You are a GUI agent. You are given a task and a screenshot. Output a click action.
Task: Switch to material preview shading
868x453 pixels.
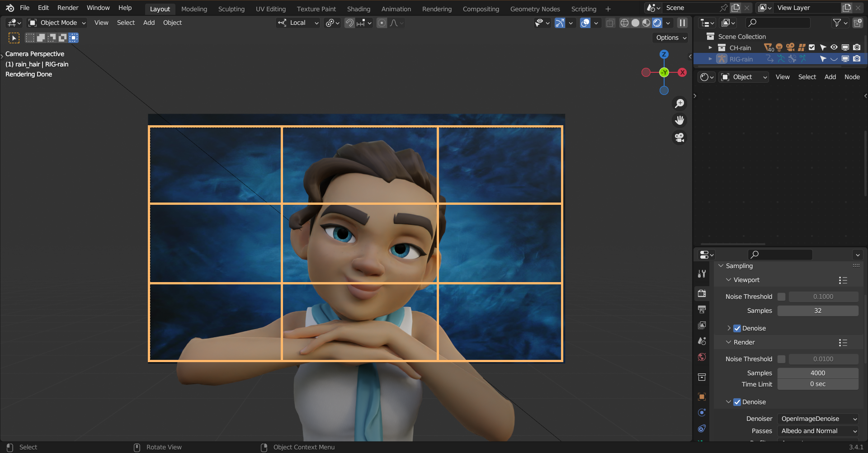(x=646, y=23)
